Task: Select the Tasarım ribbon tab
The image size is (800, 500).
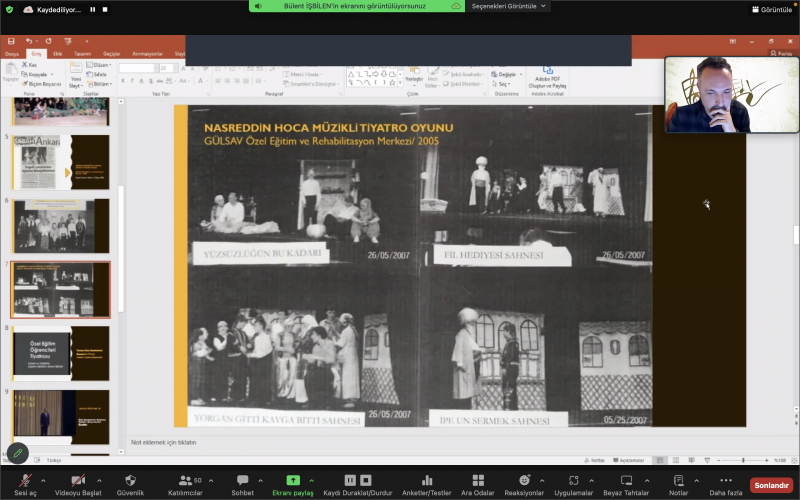Action: point(83,54)
